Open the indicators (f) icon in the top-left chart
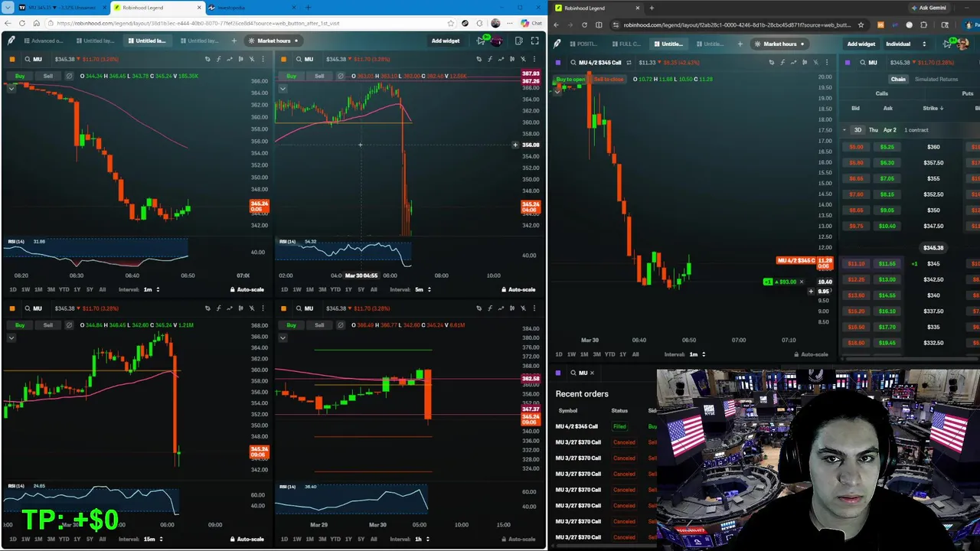Screen dimensions: 980x551 tap(218, 59)
